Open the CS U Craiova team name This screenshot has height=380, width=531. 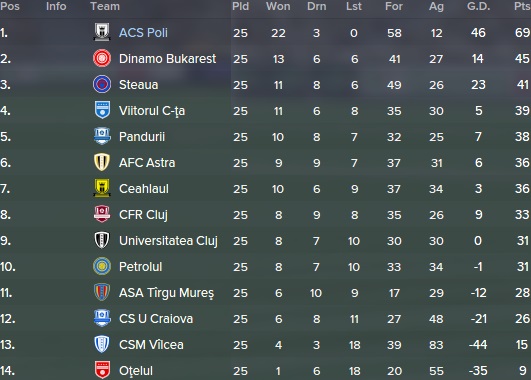click(x=156, y=319)
